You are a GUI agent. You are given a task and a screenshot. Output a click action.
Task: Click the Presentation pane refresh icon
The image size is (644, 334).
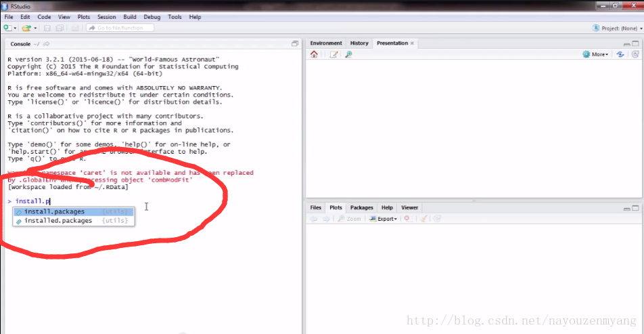pos(635,54)
